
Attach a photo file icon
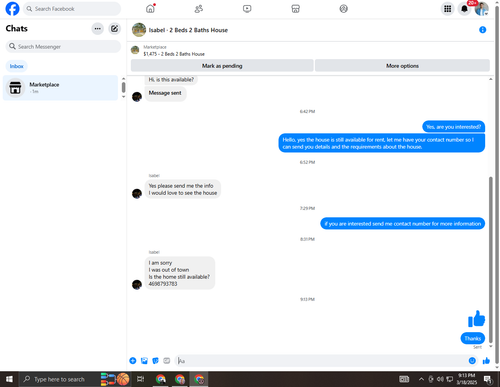tap(144, 361)
